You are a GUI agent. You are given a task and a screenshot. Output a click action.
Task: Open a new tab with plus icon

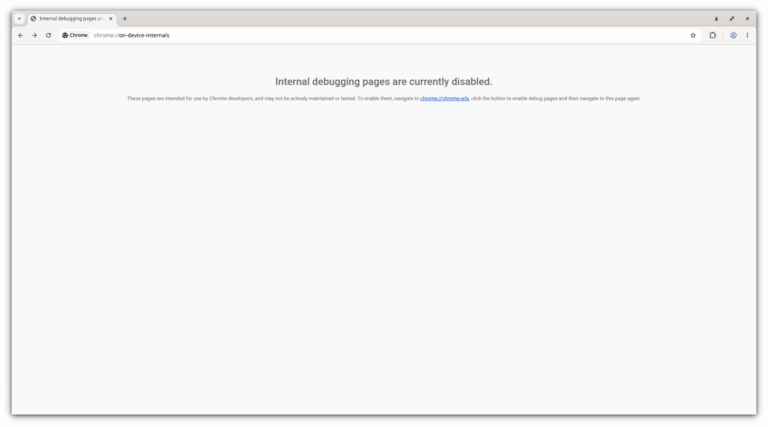124,19
